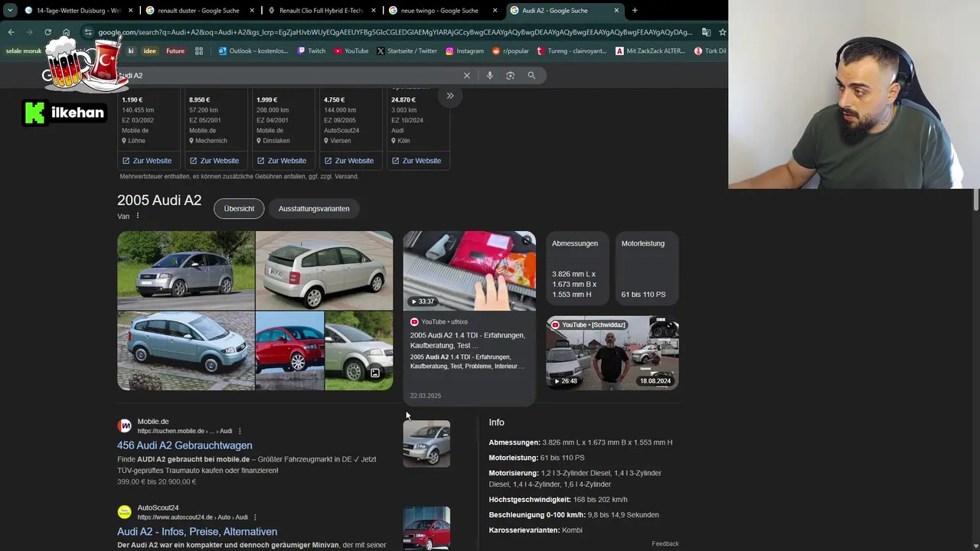Click the translate page icon
Screen dimensions: 980x551
click(706, 32)
